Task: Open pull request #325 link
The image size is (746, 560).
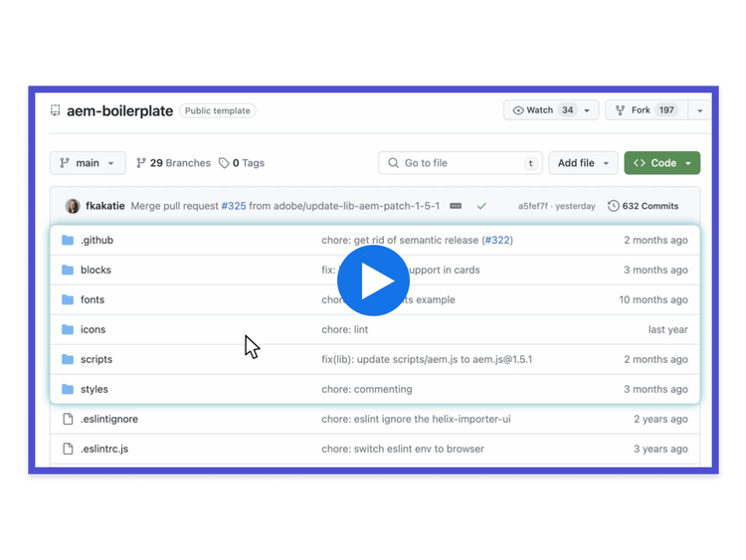Action: (234, 206)
